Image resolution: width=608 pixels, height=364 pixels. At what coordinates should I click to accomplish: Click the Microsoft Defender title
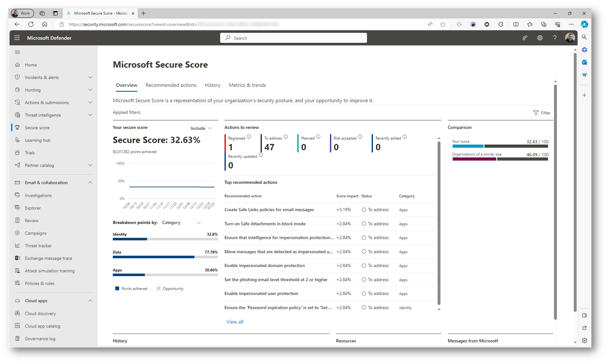point(49,38)
